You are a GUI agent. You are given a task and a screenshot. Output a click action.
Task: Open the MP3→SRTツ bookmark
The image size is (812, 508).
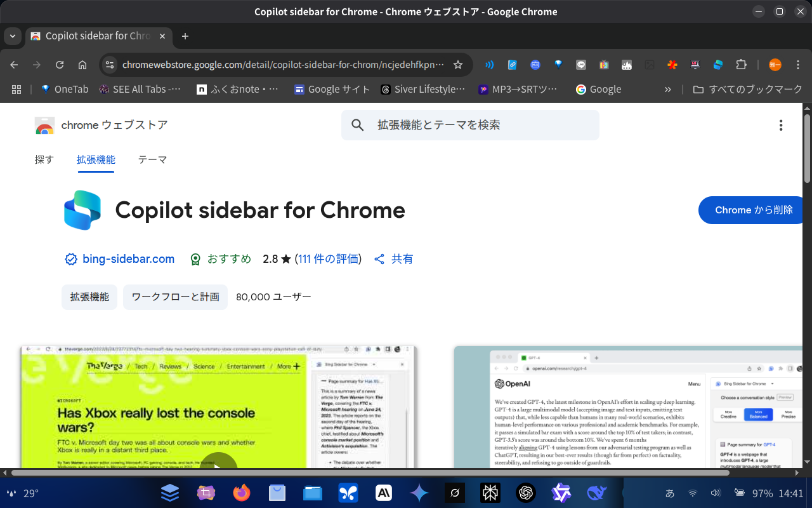click(x=518, y=90)
